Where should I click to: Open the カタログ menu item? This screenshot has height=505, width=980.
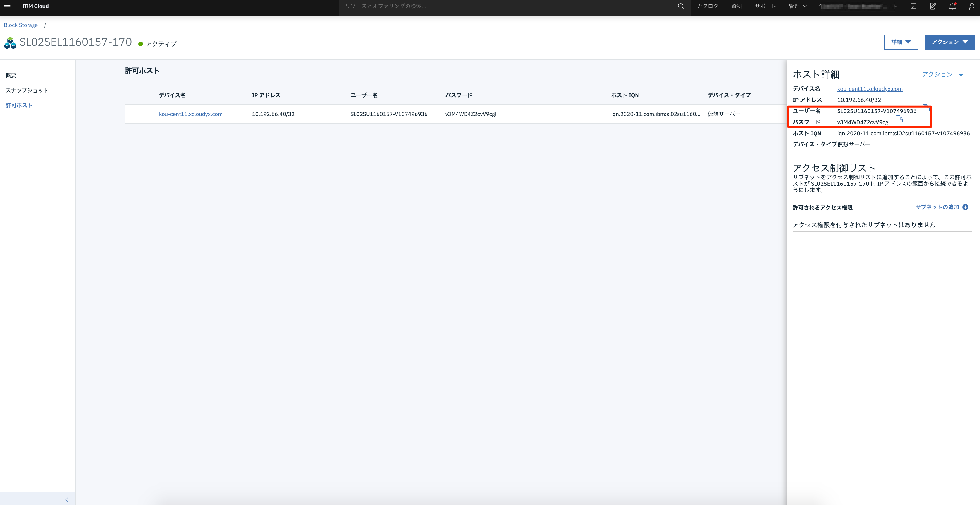click(708, 6)
